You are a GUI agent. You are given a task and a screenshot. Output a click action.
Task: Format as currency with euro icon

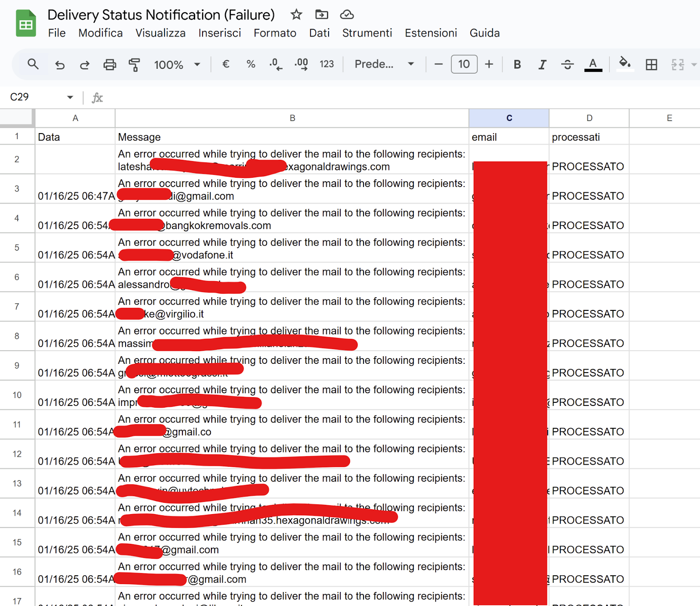(x=226, y=64)
